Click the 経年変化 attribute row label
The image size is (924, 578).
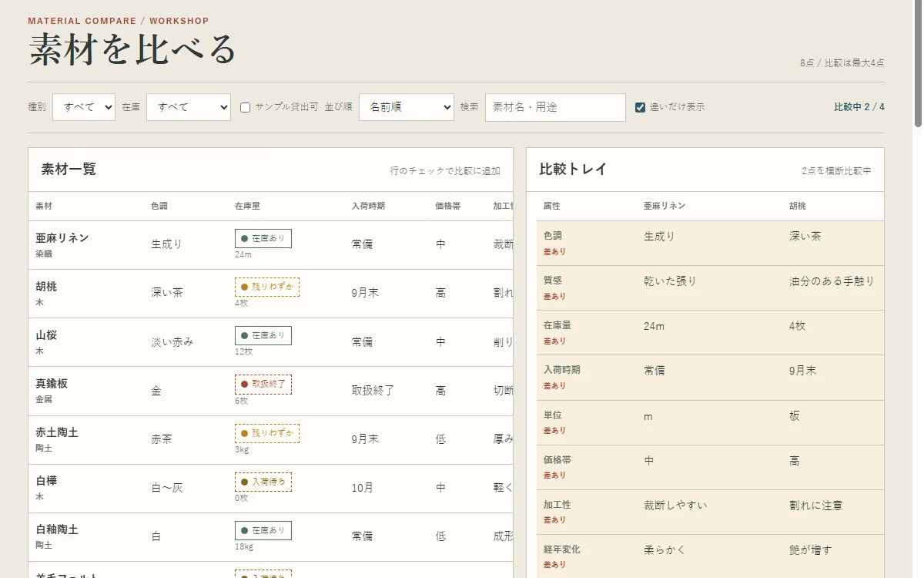tap(562, 549)
